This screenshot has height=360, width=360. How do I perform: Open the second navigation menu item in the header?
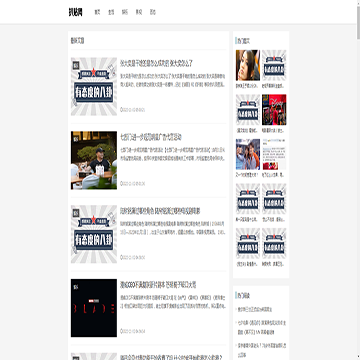tap(111, 12)
